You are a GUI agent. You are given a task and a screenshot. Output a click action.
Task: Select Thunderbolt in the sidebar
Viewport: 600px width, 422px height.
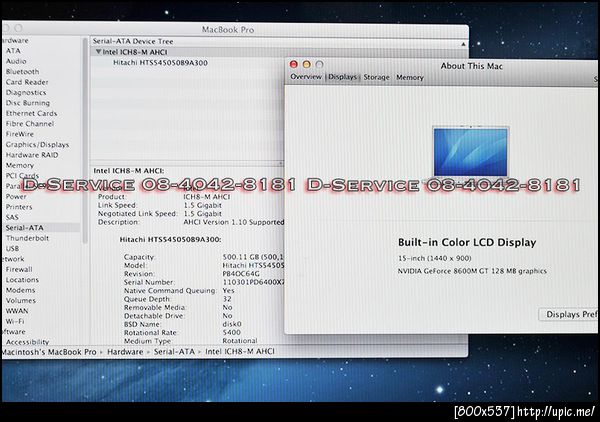(27, 238)
